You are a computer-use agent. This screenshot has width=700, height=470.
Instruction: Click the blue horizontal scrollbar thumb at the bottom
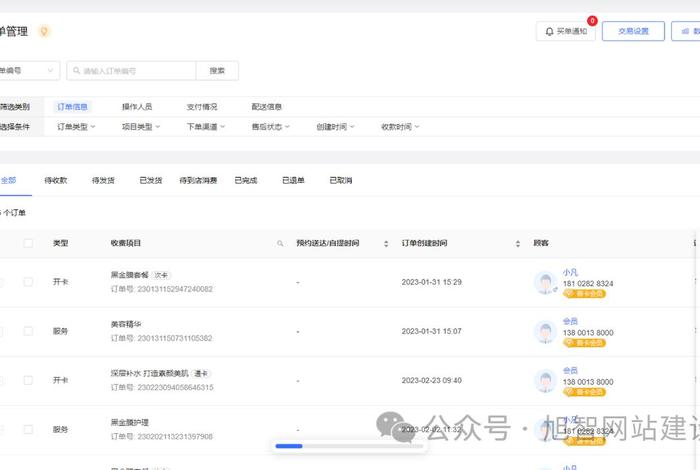coord(289,446)
